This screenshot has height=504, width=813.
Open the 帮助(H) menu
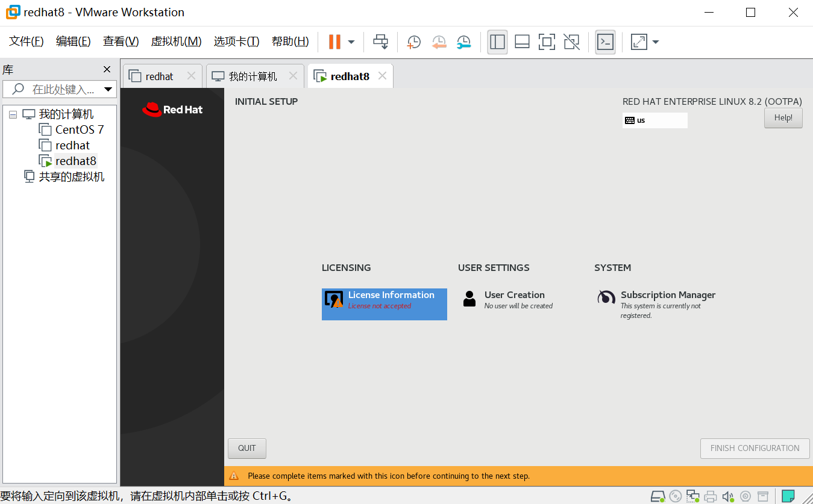(x=290, y=41)
